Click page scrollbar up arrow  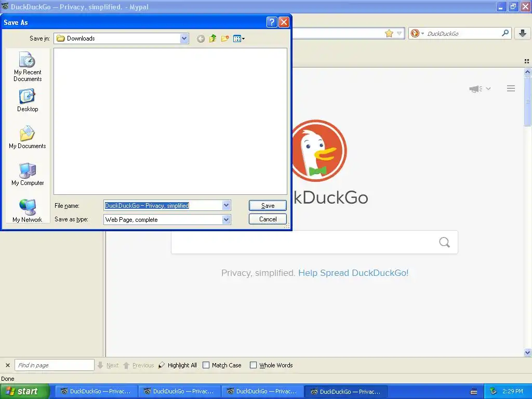click(528, 72)
